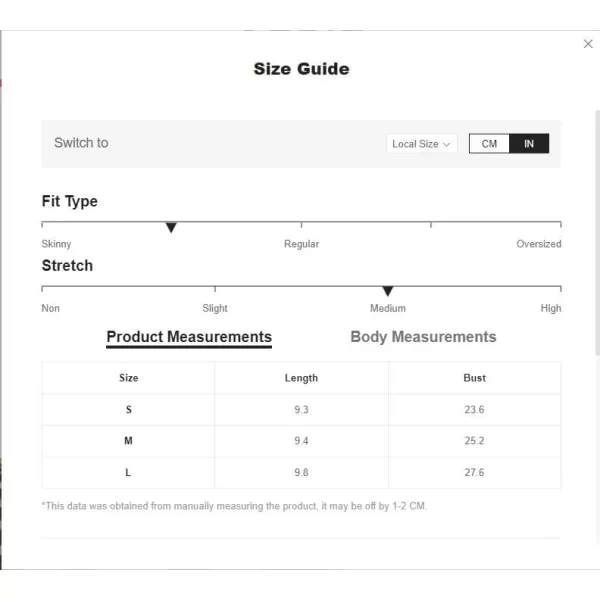Close the Size Guide dialog
The height and width of the screenshot is (600, 600).
pos(588,44)
